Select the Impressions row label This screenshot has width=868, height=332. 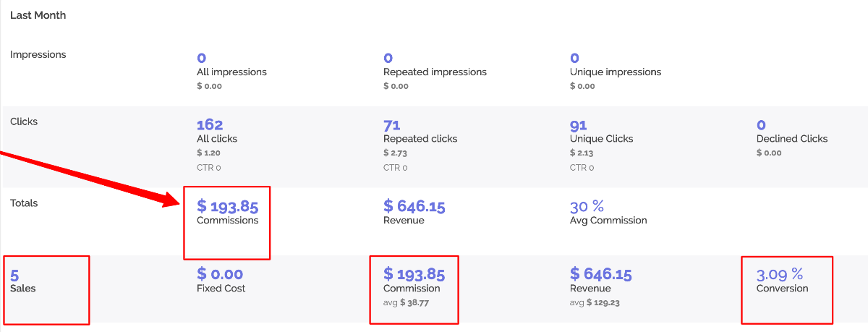(38, 54)
